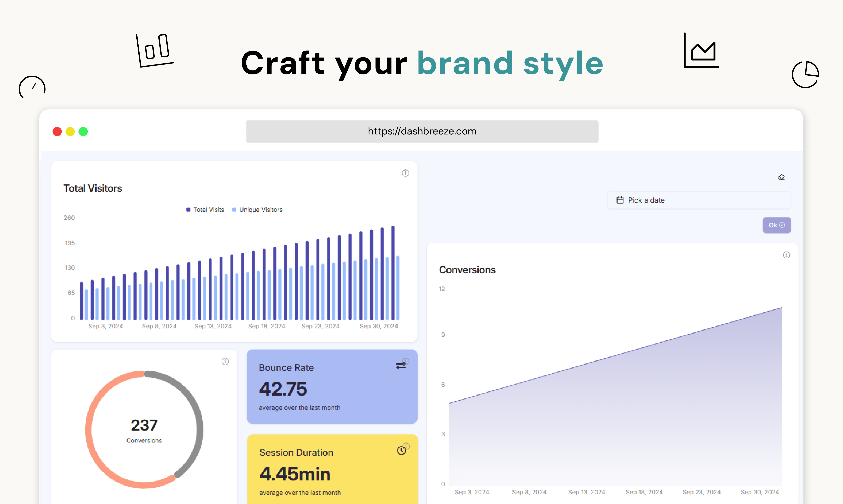
Task: Click the bar chart doodle icon
Action: (x=155, y=50)
